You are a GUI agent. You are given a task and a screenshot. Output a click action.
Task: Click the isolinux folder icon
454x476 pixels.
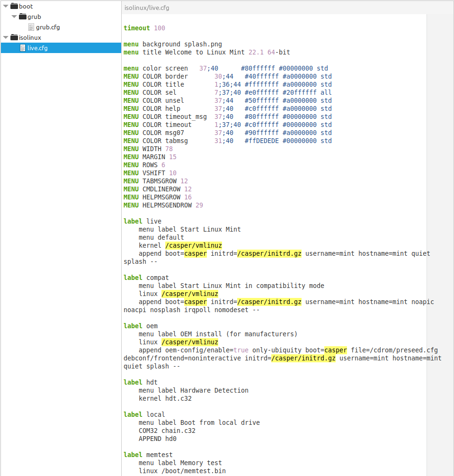point(14,37)
